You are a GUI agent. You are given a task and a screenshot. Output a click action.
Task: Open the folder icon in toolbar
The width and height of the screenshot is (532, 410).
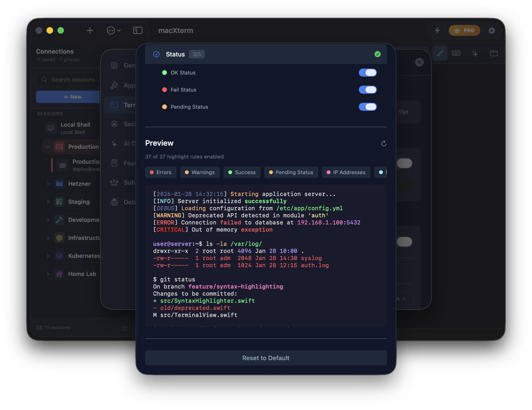494,53
